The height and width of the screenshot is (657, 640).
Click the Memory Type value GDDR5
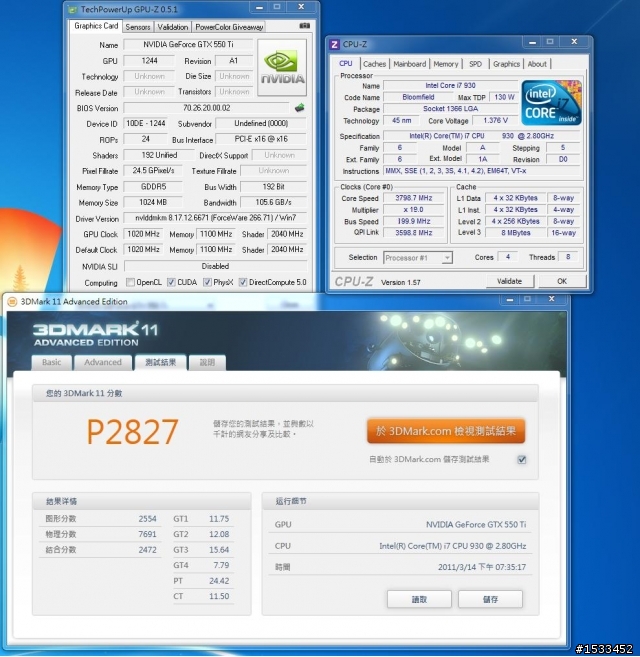[153, 187]
